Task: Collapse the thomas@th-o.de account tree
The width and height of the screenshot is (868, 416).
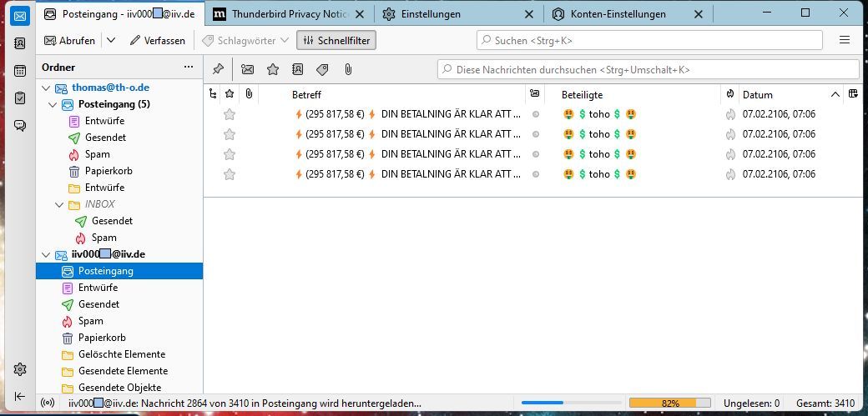Action: click(x=46, y=88)
